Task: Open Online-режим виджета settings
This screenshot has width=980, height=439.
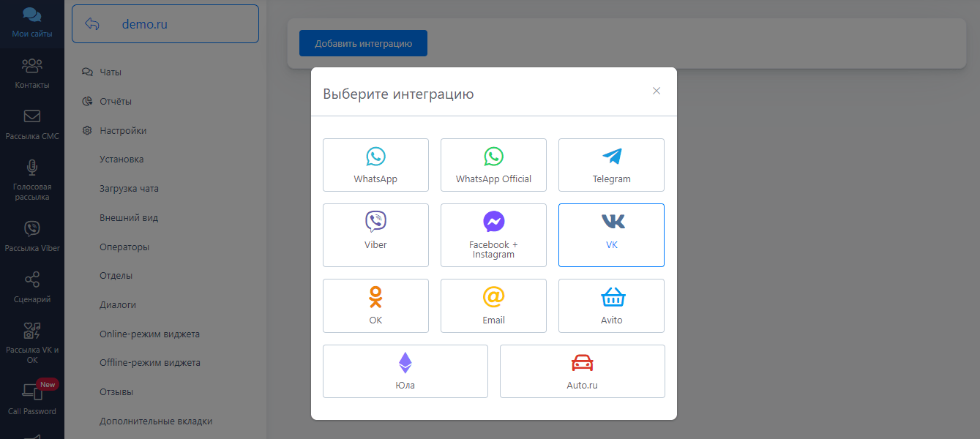Action: pos(149,334)
